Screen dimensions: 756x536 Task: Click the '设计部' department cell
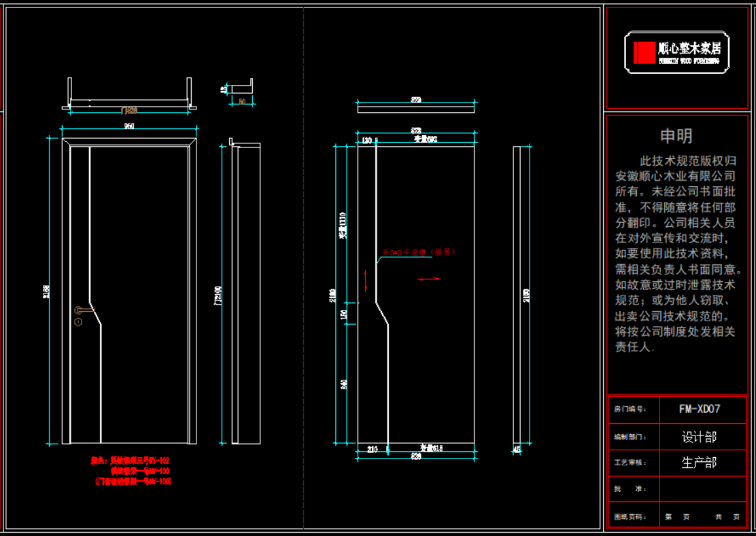pyautogui.click(x=699, y=437)
